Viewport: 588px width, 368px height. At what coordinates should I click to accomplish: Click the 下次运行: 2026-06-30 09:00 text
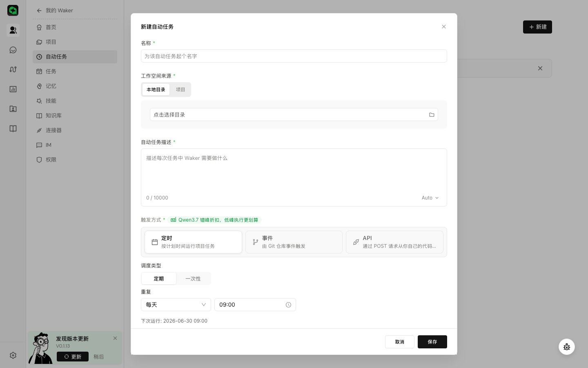(174, 321)
